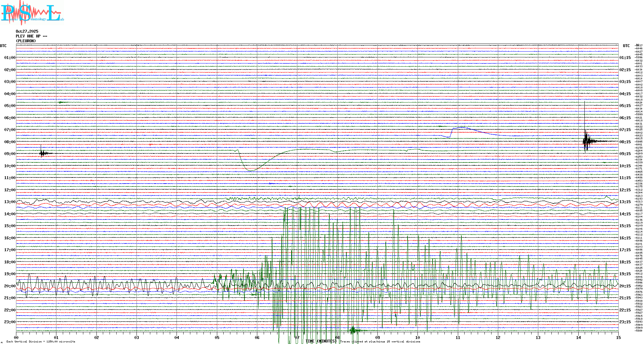This screenshot has height=346, width=644.
Task: Click the Oct27,2025 date label
Action: point(27,31)
